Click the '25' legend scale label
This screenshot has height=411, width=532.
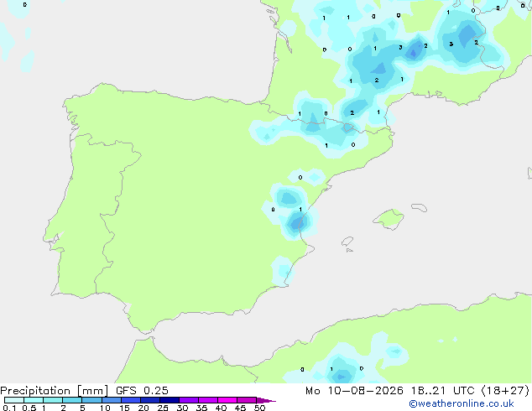(x=163, y=408)
